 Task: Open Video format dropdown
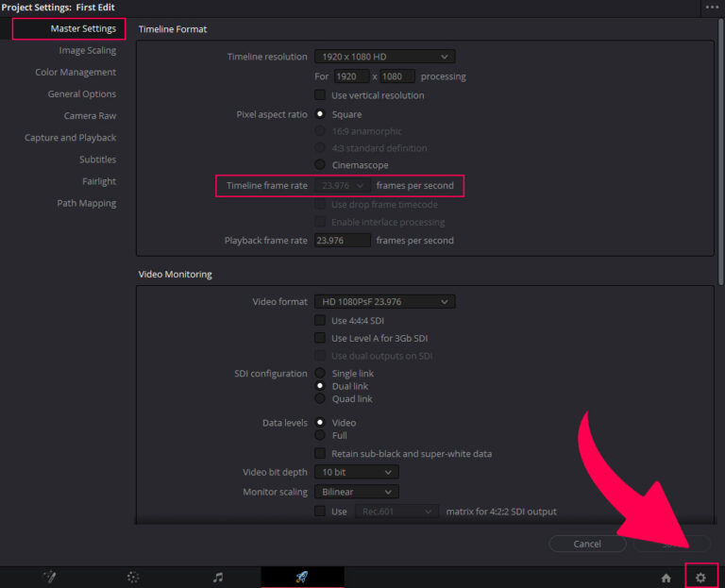click(x=385, y=301)
